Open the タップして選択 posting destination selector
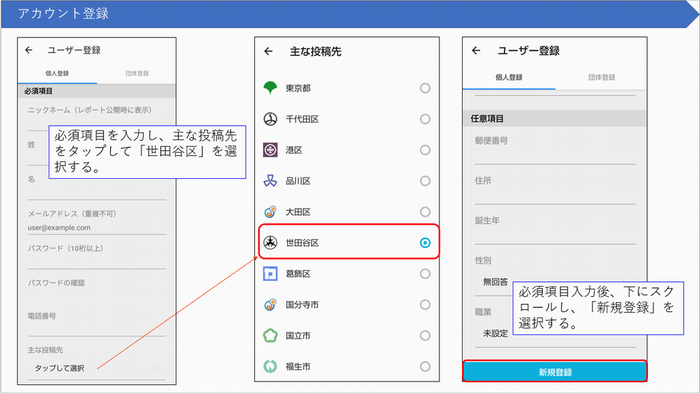 (96, 368)
